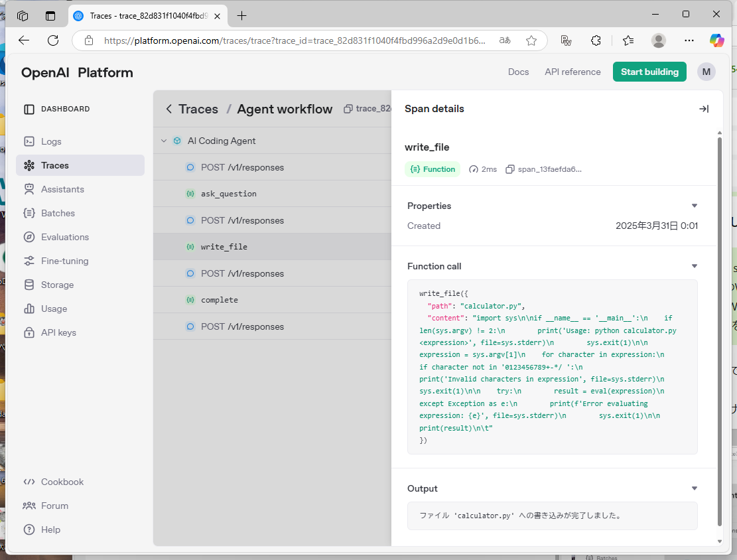Screen dimensions: 737x560
Task: Collapse the Span details panel
Action: (x=704, y=109)
